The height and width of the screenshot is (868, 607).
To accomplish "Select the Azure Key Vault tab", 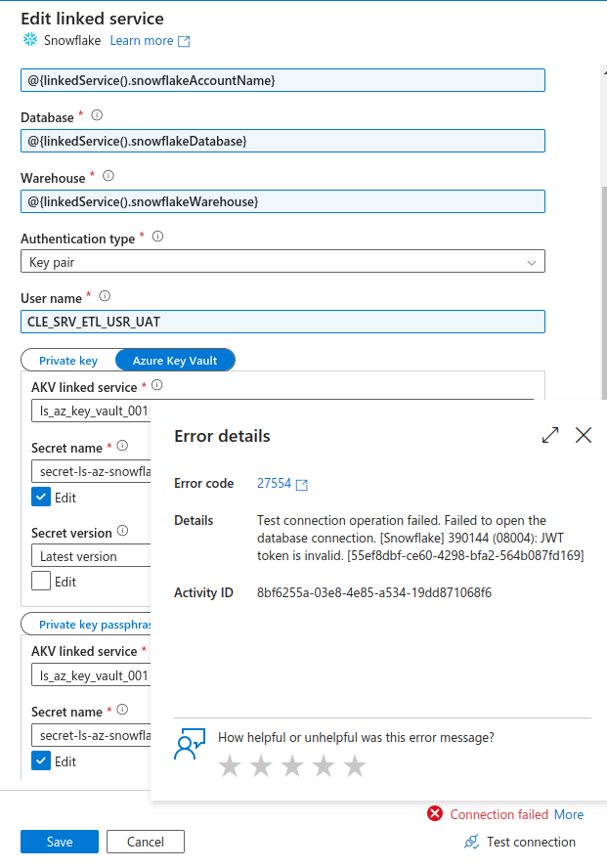I will 175,361.
